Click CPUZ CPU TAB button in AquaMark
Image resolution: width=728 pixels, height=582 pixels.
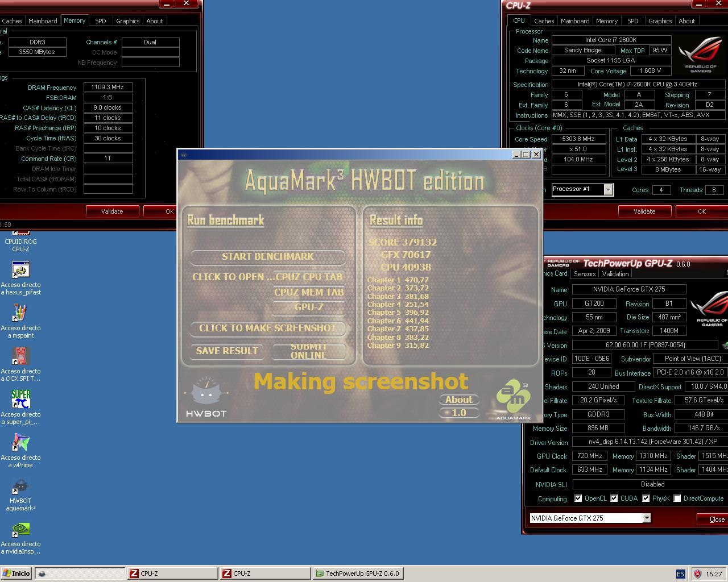[x=309, y=277]
